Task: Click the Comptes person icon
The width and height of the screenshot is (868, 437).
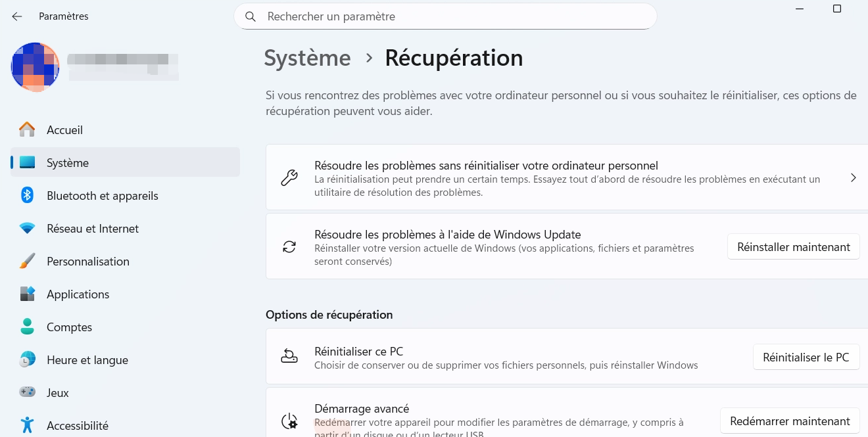Action: point(27,327)
